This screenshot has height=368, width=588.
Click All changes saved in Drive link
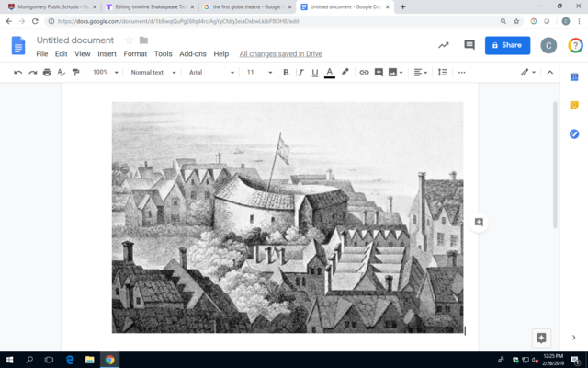click(281, 53)
